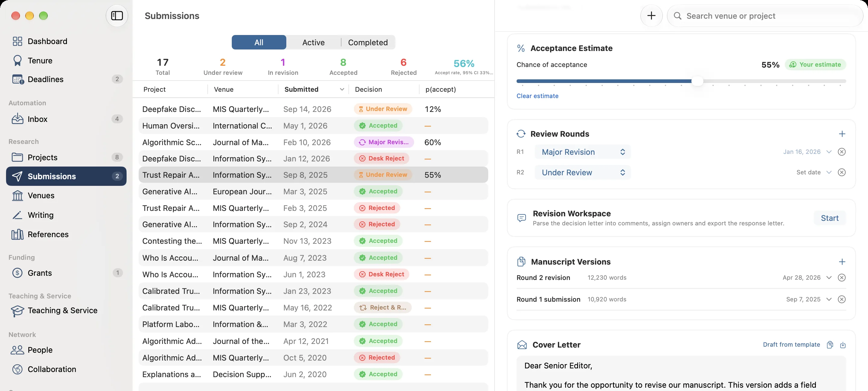Focus the Search venue or project field
Screen dimensions: 868x391
(x=765, y=15)
